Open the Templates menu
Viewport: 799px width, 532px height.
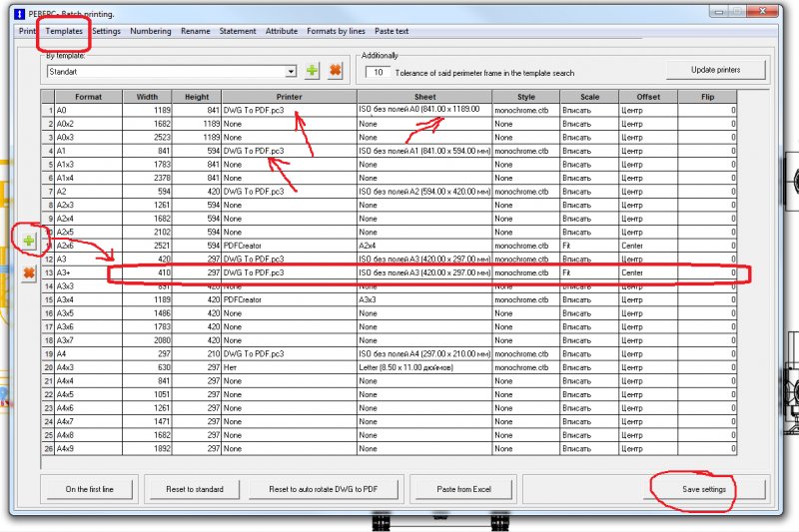tap(65, 31)
